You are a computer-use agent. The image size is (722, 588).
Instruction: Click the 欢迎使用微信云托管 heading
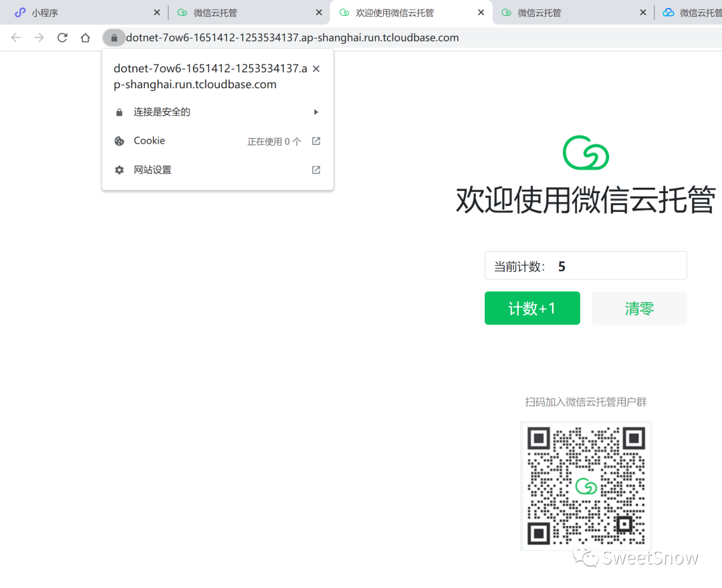pos(586,200)
